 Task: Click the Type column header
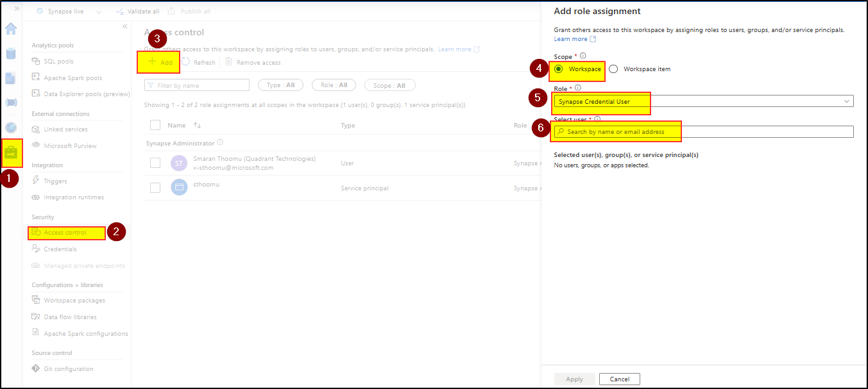[x=348, y=126]
